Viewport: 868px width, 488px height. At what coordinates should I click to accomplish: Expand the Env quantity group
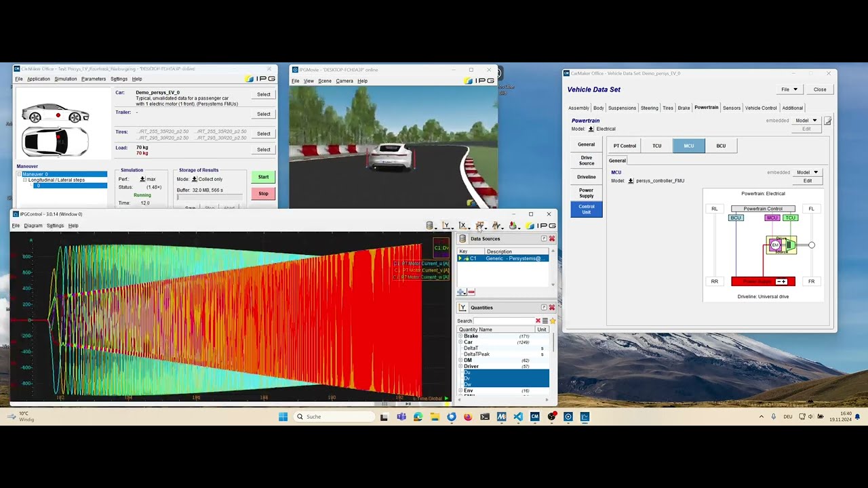point(460,391)
